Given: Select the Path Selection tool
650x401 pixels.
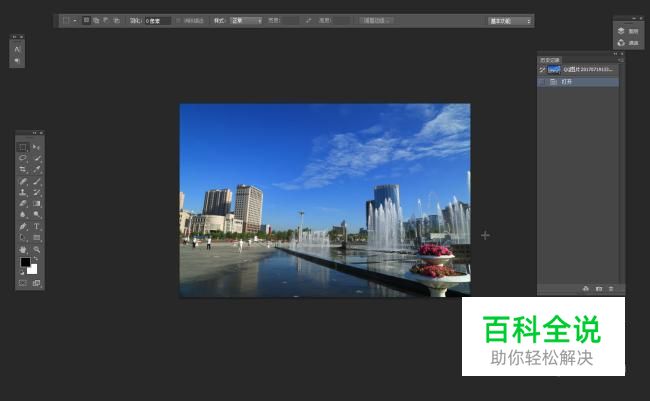Looking at the screenshot, I should [23, 238].
